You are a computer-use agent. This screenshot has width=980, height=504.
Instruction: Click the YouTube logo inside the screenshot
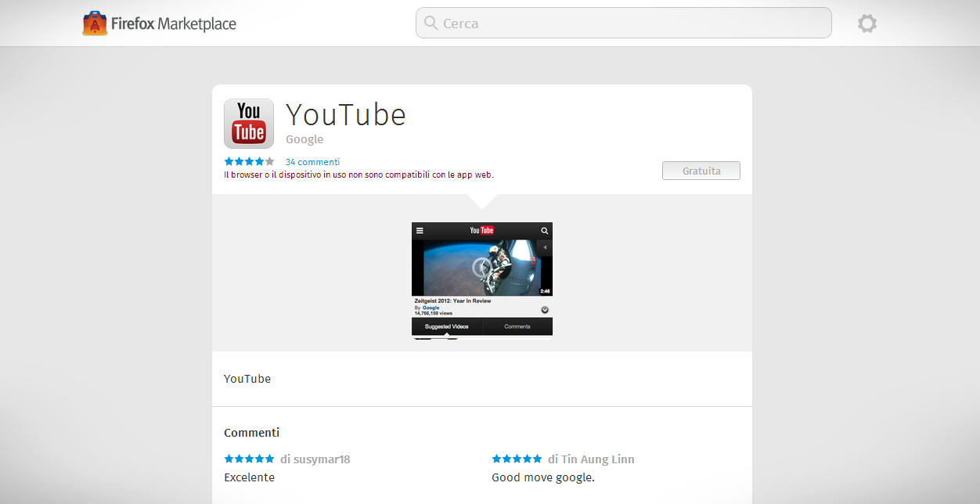[x=482, y=231]
